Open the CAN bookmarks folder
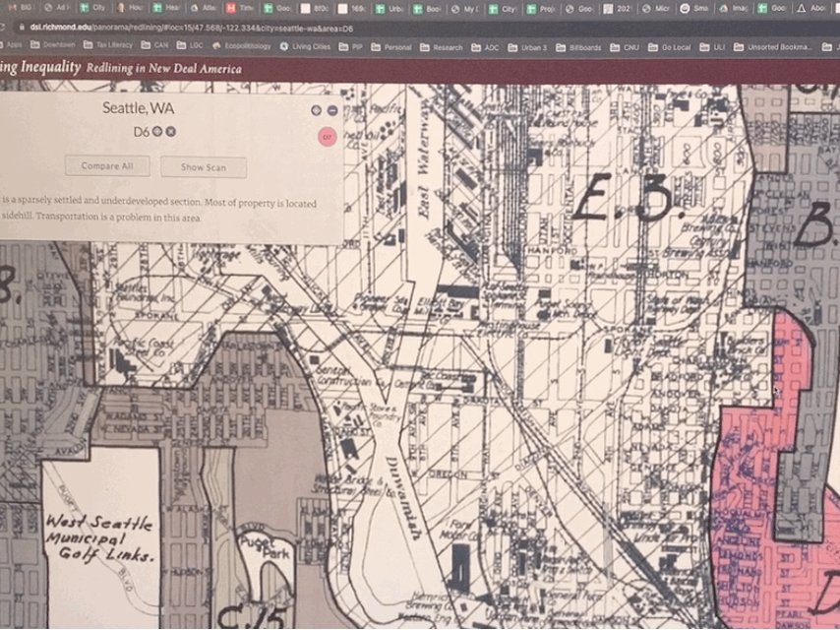Viewport: 840px width, 630px height. click(x=154, y=46)
